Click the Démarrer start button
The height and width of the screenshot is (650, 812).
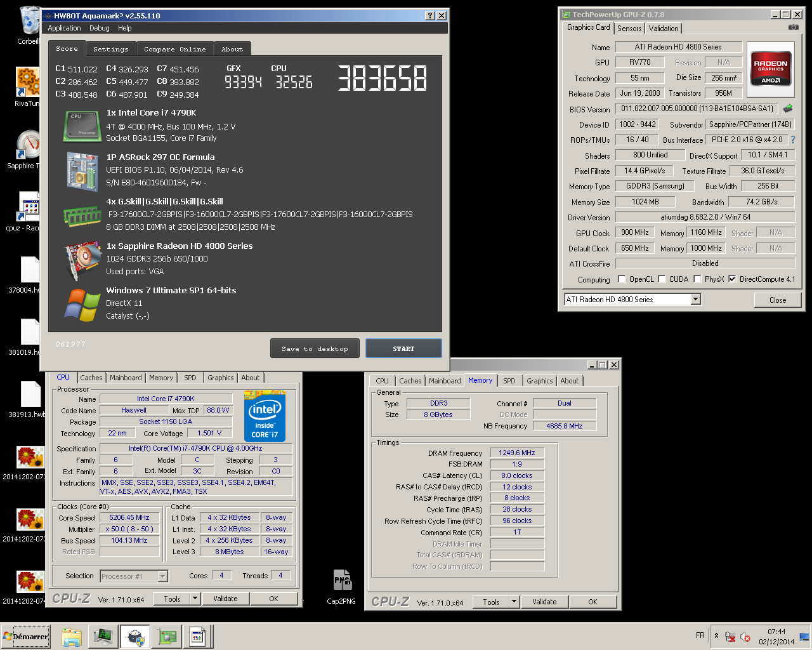click(x=25, y=636)
